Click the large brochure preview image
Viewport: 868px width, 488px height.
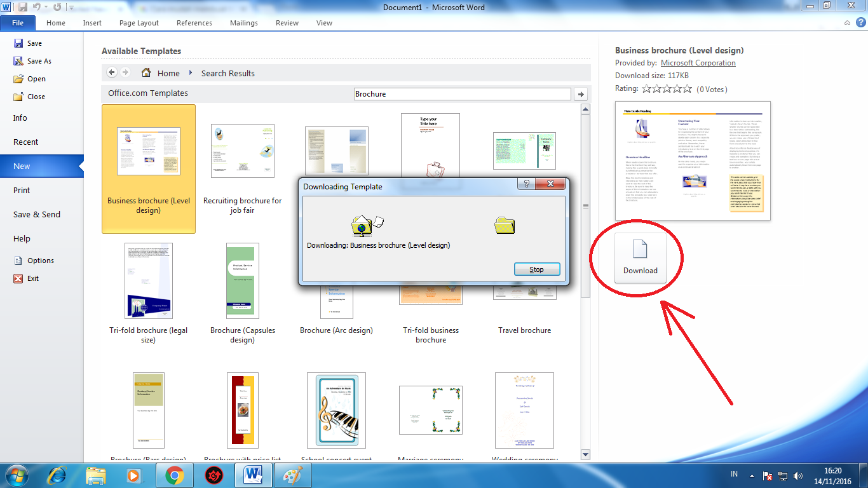point(693,161)
